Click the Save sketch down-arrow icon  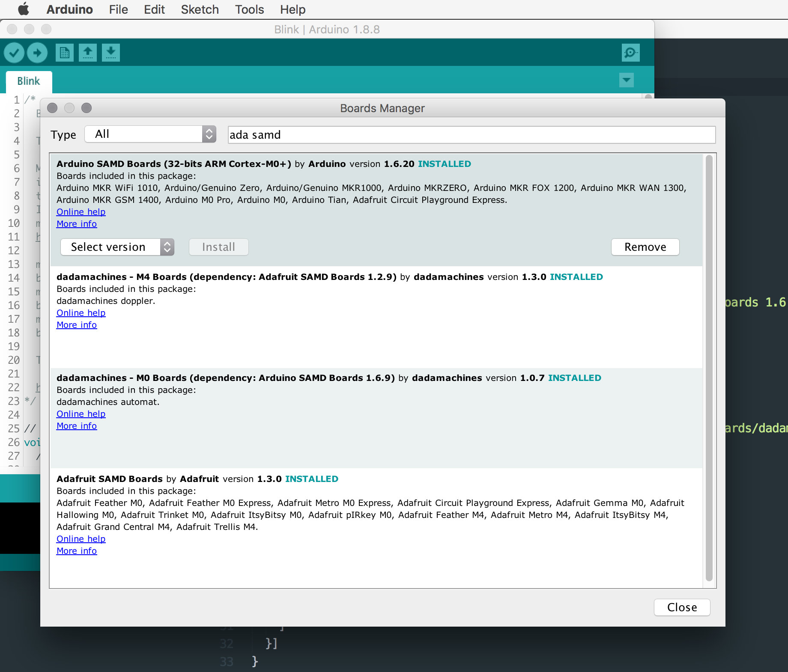click(x=111, y=53)
